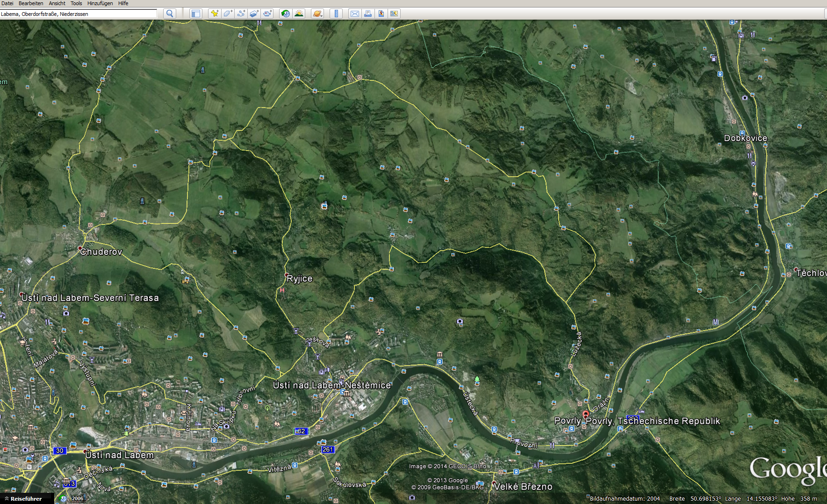
Task: Click the road shield number 62
Action: (x=302, y=431)
